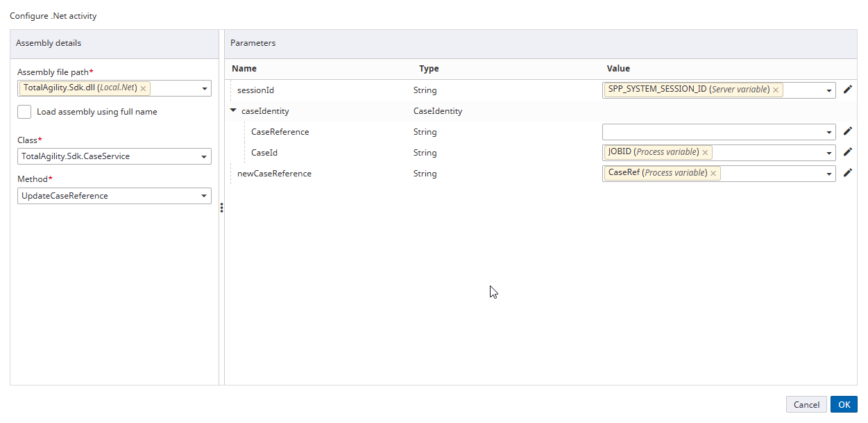
Task: Click the OK button
Action: [844, 404]
